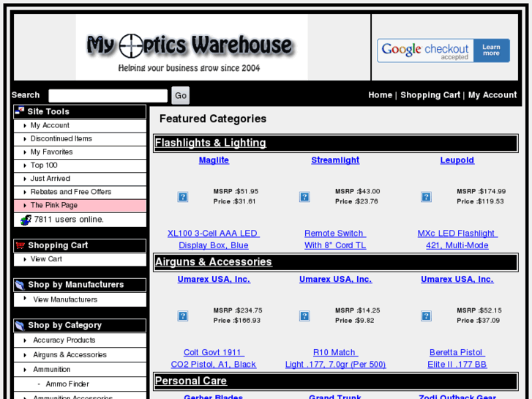
Task: Click the Site Tools header icon
Action: (x=20, y=111)
